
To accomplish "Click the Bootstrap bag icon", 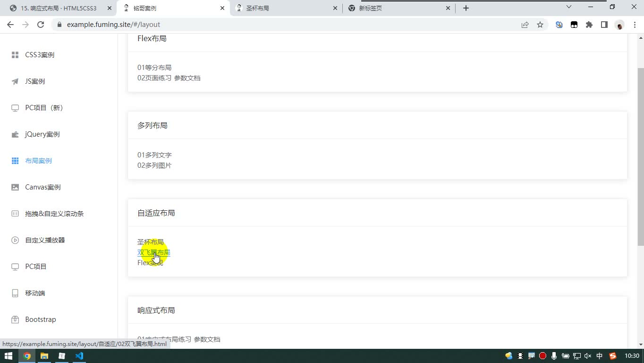I will (15, 320).
